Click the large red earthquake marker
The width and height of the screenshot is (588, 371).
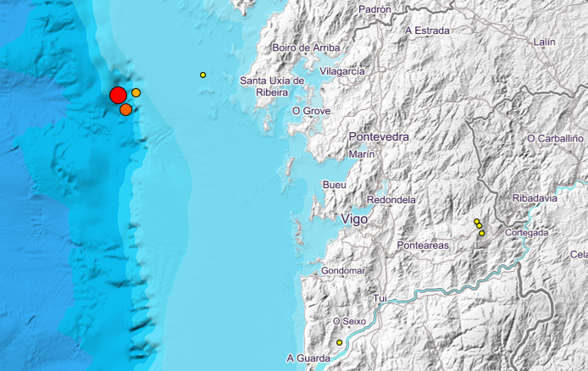[x=118, y=95]
